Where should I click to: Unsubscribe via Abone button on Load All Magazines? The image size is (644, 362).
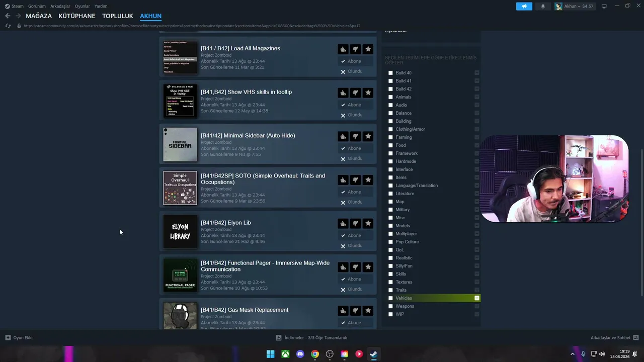[355, 61]
